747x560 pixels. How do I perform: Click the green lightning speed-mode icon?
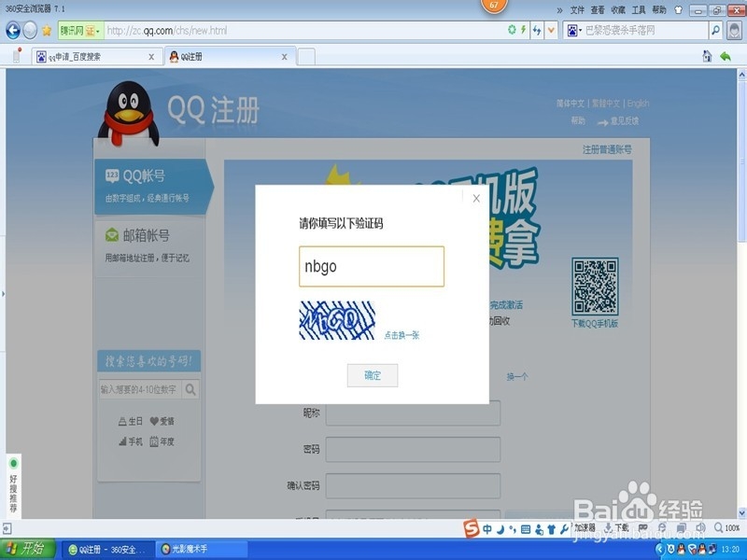coord(523,30)
